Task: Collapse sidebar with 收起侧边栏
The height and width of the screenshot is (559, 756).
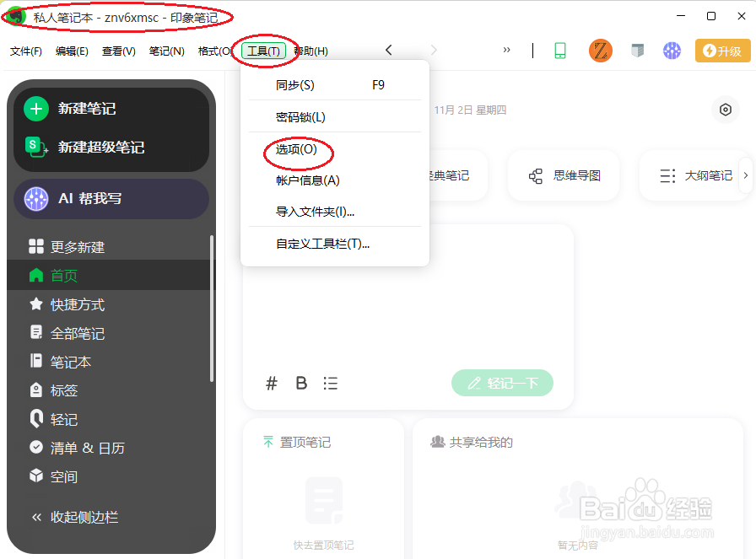Action: tap(75, 517)
